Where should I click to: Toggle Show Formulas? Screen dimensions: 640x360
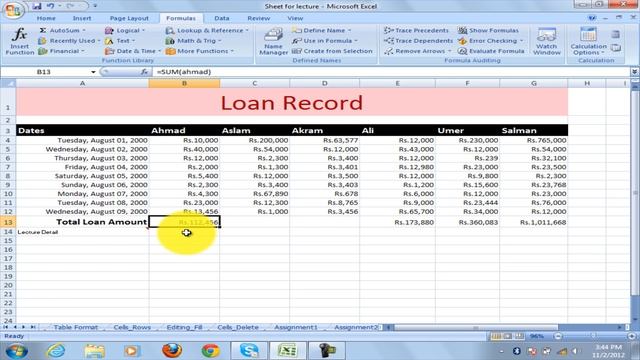488,31
